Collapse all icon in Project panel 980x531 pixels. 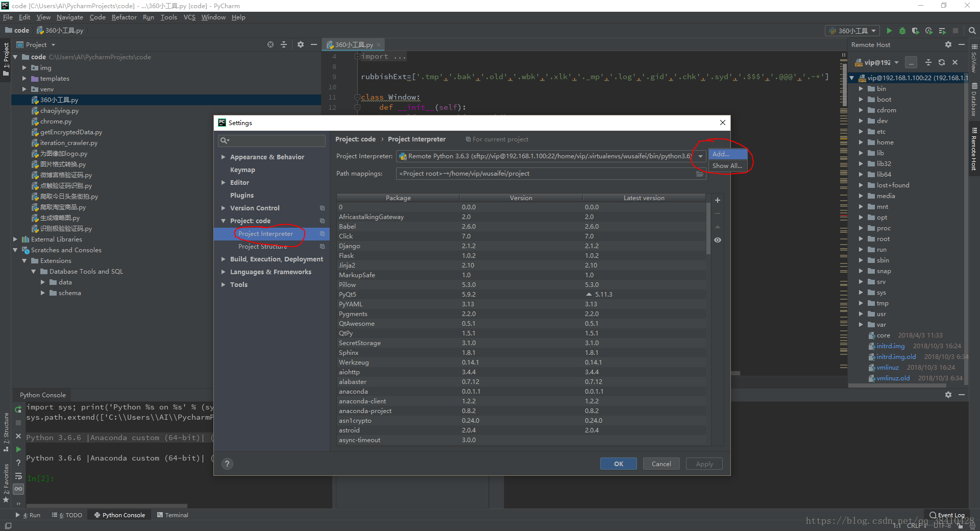coord(284,44)
